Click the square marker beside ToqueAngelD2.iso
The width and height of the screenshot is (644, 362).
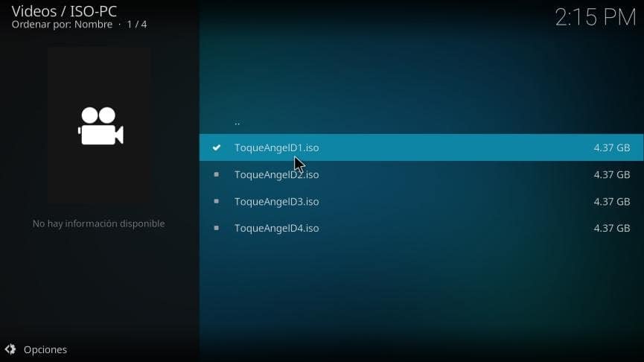pos(217,174)
